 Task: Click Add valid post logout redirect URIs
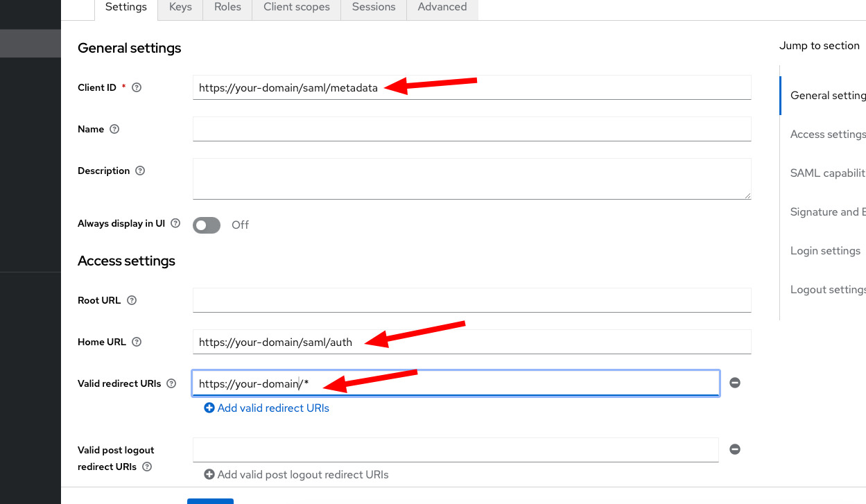(297, 475)
